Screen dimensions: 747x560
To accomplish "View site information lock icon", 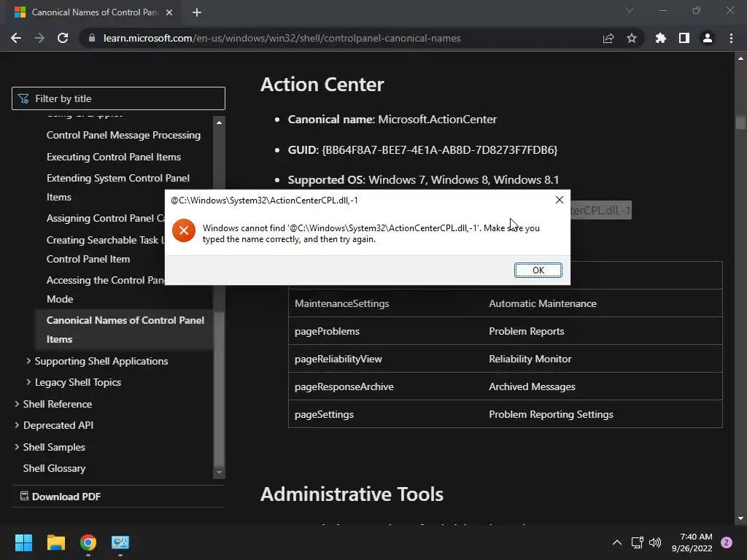I will pos(91,38).
